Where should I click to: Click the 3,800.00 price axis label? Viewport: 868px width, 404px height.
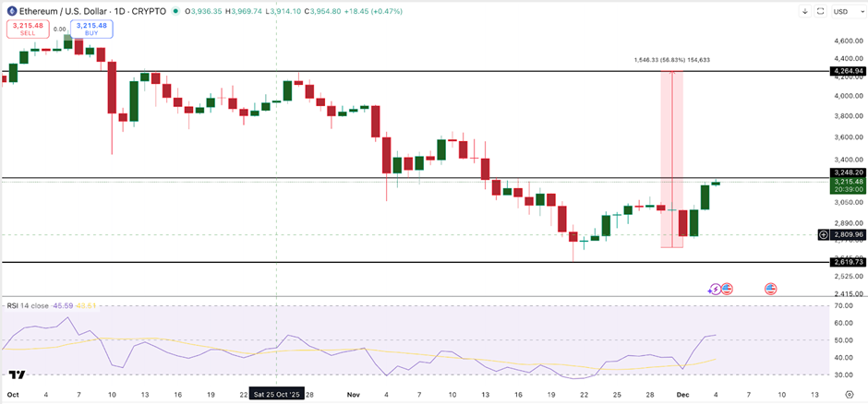(x=847, y=116)
